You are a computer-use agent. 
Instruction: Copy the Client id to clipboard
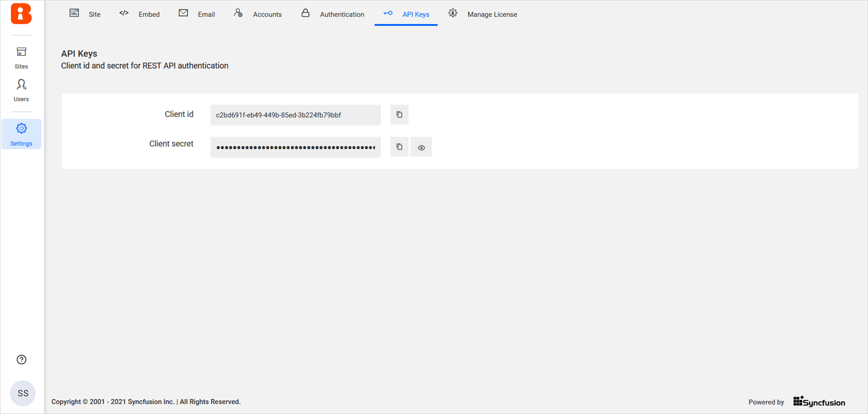[x=399, y=115]
